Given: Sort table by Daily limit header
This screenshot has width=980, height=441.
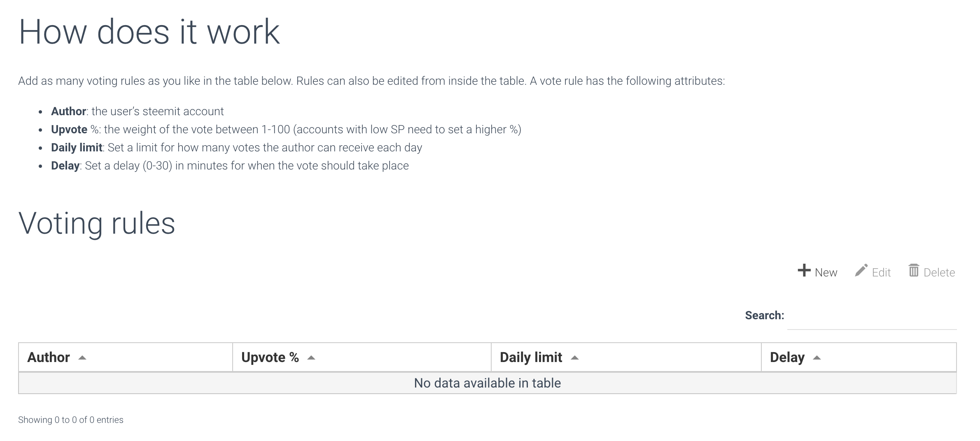Looking at the screenshot, I should click(x=531, y=357).
